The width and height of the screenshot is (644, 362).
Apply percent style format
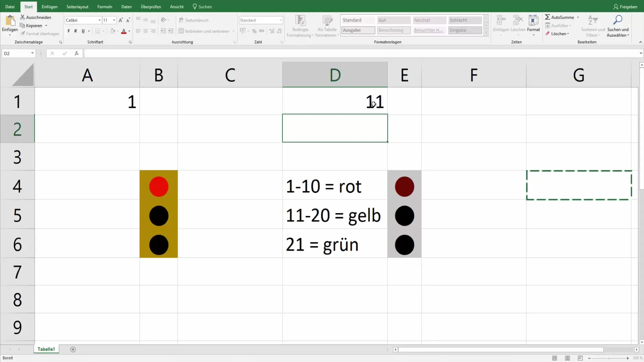(254, 31)
